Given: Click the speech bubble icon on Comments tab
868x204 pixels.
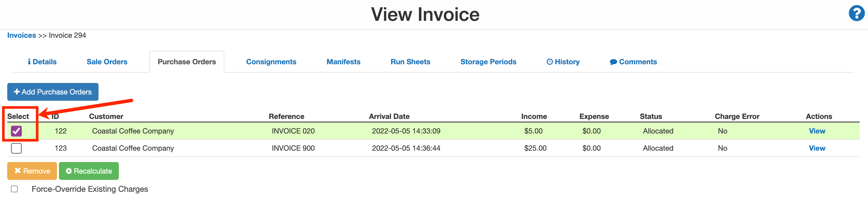Looking at the screenshot, I should [x=614, y=61].
